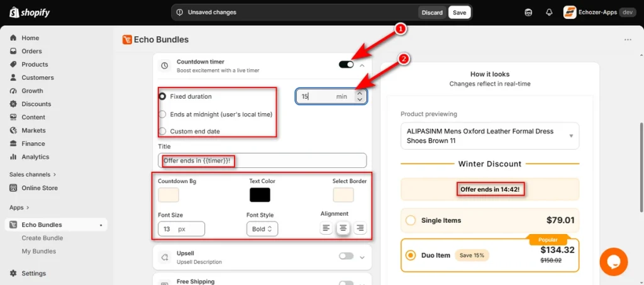The height and width of the screenshot is (285, 644).
Task: Decrease the minutes stepper value
Action: pyautogui.click(x=360, y=99)
